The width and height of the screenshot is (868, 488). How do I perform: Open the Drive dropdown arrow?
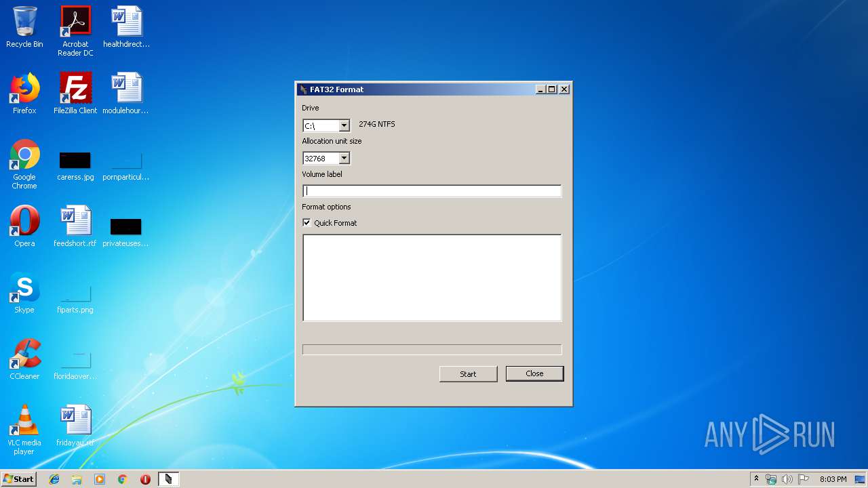[344, 125]
